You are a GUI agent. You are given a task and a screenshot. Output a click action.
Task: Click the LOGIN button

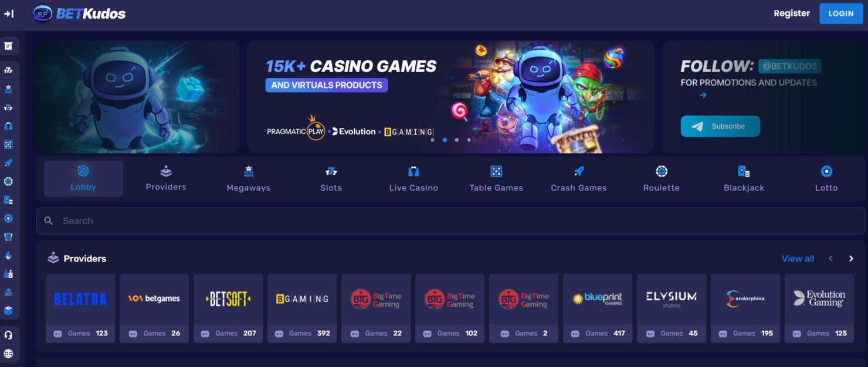tap(841, 13)
